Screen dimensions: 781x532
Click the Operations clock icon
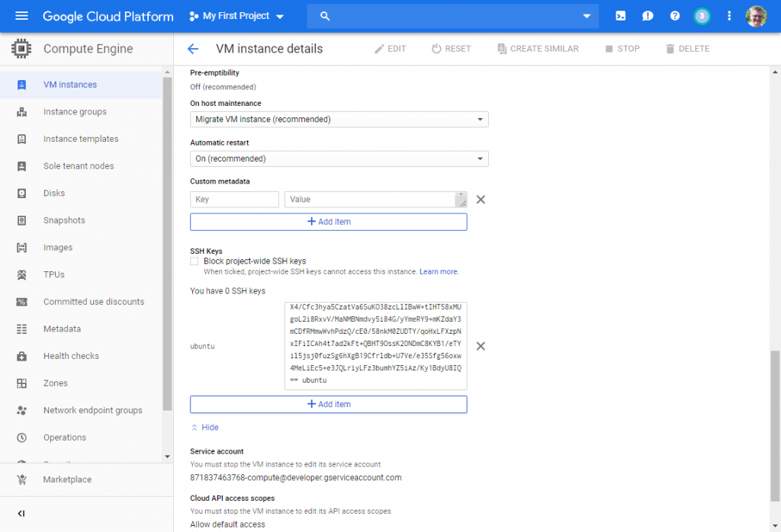pyautogui.click(x=21, y=437)
